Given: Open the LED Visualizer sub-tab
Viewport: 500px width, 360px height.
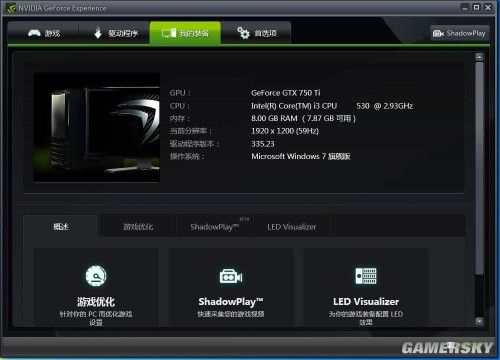Looking at the screenshot, I should coord(292,227).
